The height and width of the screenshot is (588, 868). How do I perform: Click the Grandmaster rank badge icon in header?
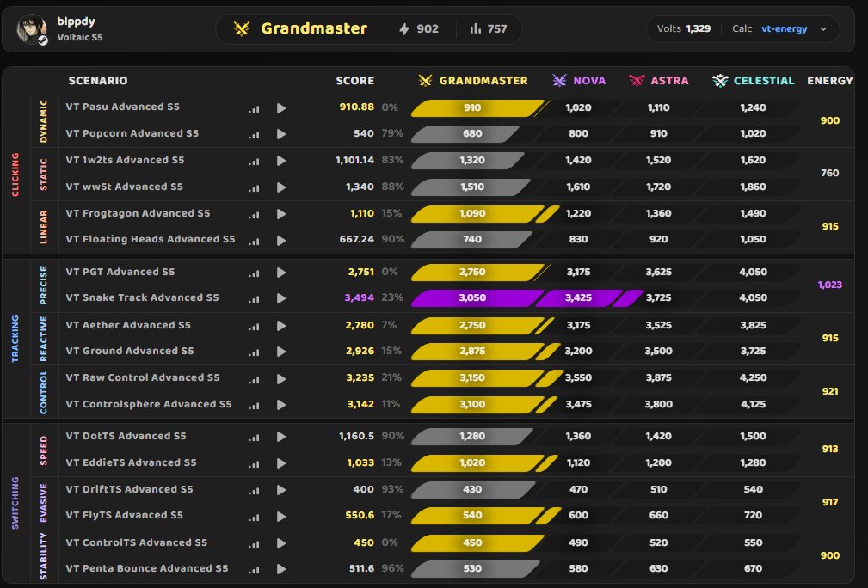point(242,28)
